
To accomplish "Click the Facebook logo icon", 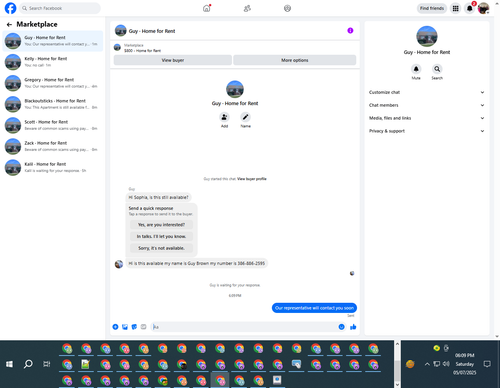I will tap(10, 8).
